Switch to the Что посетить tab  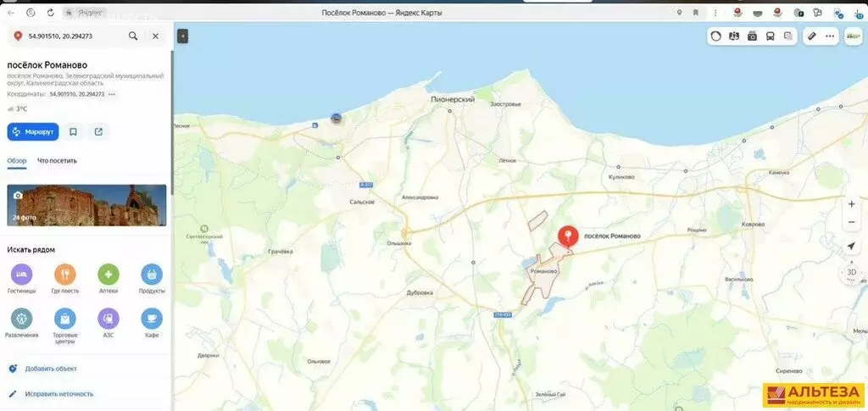coord(57,161)
